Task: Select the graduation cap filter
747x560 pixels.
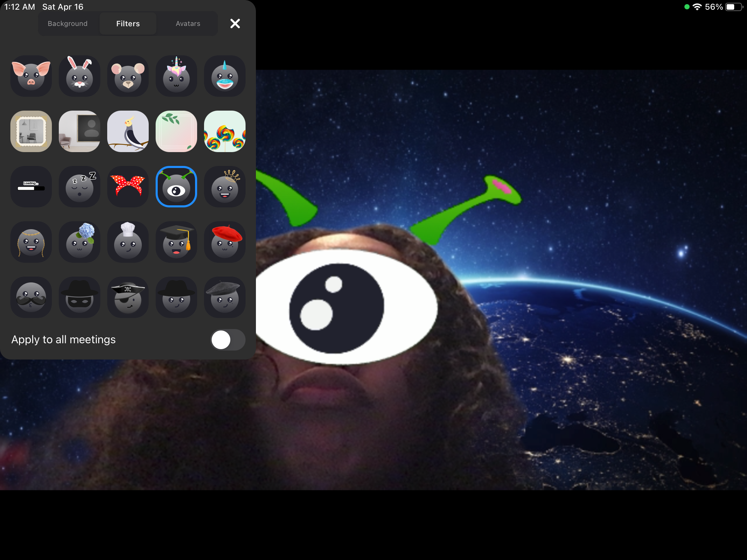Action: [x=176, y=242]
